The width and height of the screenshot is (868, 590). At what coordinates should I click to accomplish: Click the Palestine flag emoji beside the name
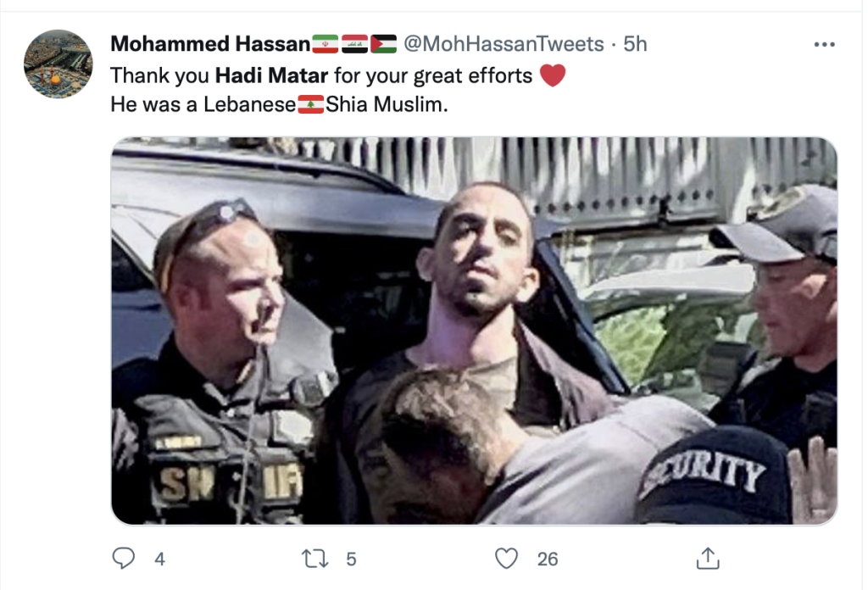pyautogui.click(x=384, y=44)
